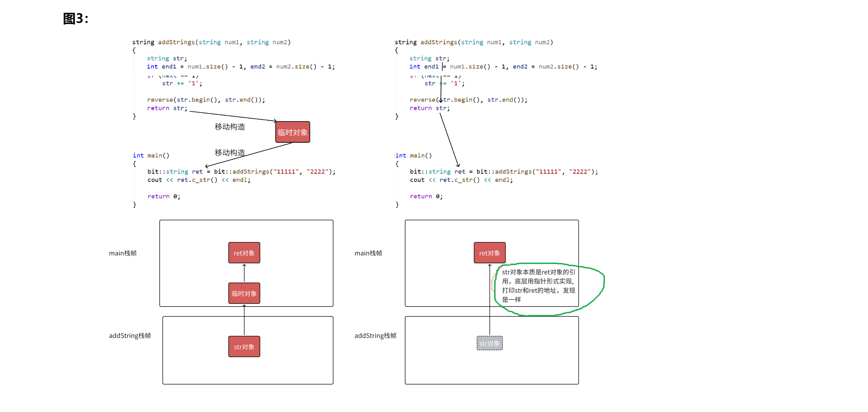Click the reverse(str.begin(), str.end()) line crossed by an arrow
This screenshot has width=868, height=412.
point(468,100)
